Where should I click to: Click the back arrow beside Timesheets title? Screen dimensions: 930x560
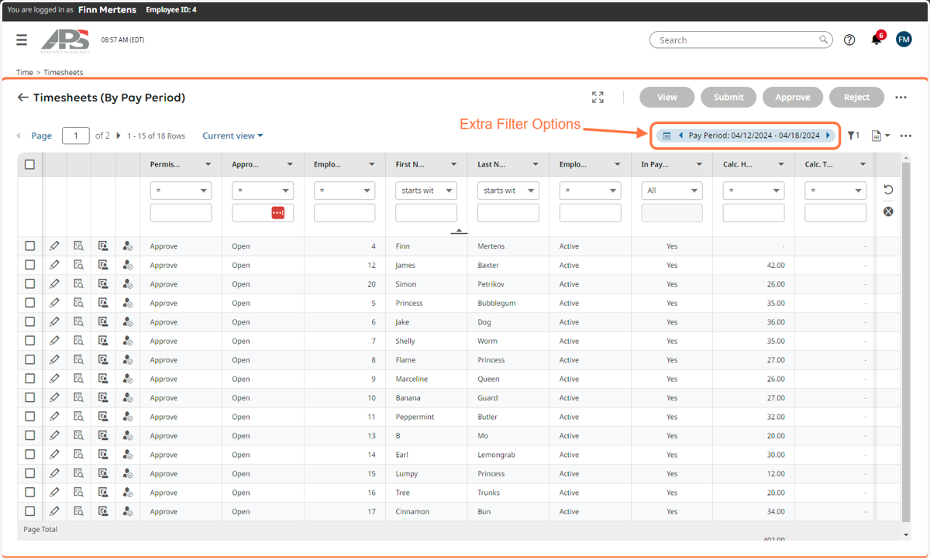coord(23,98)
